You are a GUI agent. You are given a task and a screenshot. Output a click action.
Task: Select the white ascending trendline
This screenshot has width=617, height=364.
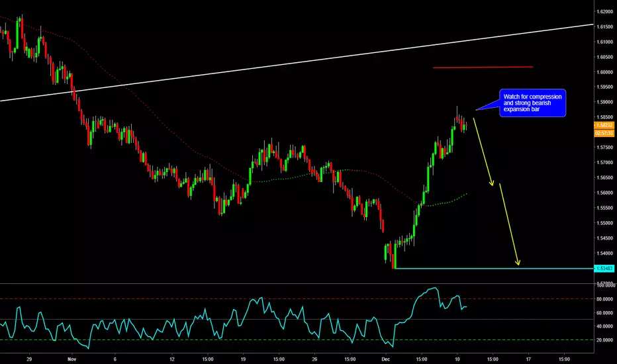[297, 63]
